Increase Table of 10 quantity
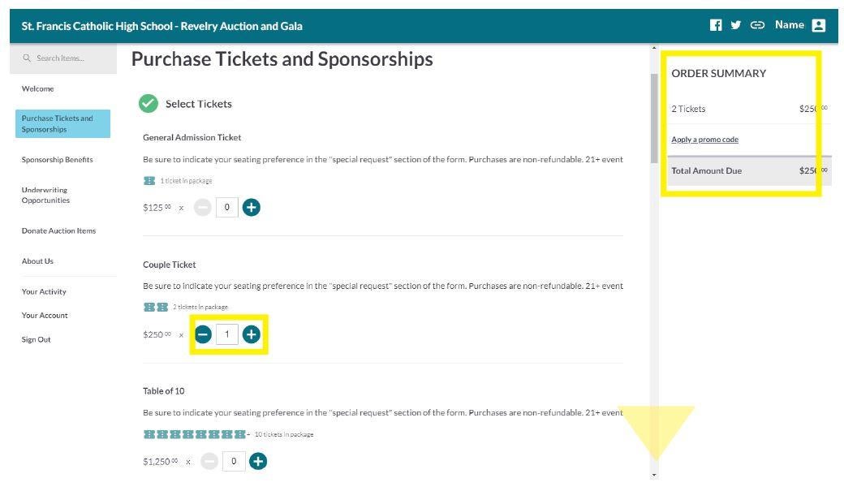844x504 pixels. tap(258, 462)
